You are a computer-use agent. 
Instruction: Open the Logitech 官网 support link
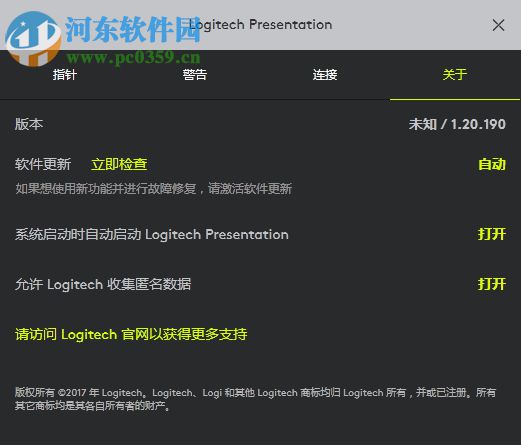coord(131,334)
